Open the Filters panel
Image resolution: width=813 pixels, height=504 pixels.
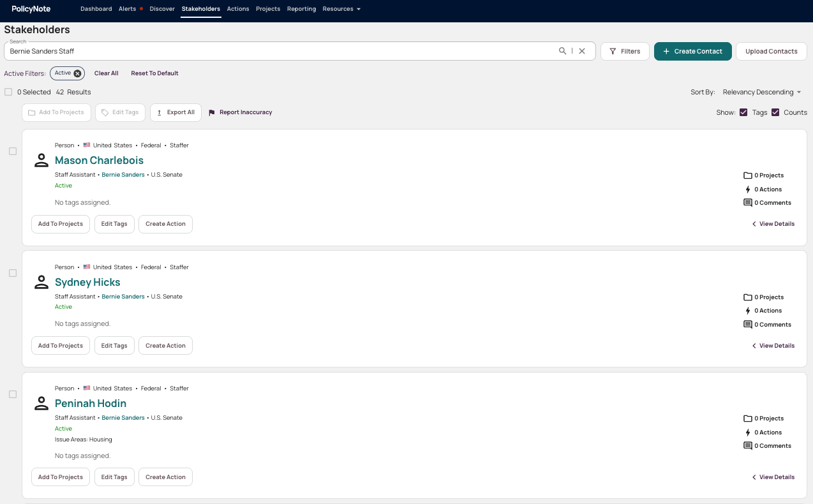(x=625, y=51)
